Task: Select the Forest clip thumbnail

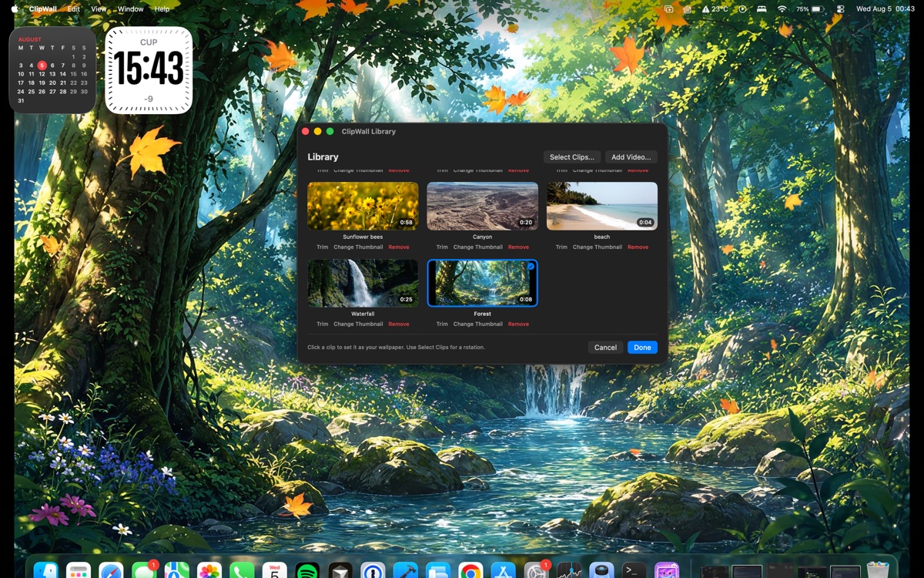Action: (482, 283)
